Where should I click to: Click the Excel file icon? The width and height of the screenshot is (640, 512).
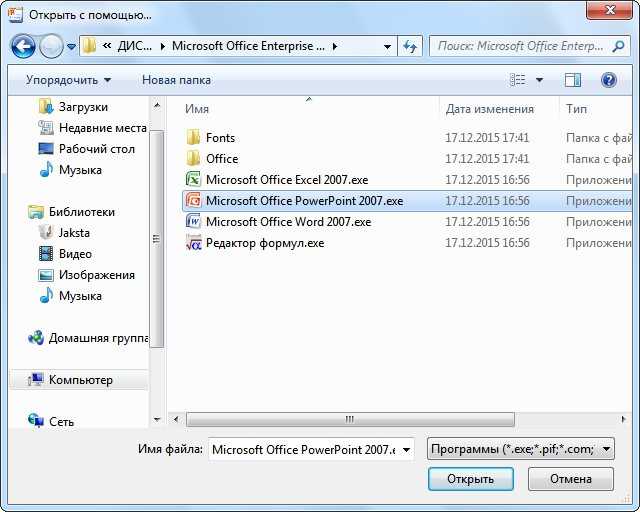(193, 179)
